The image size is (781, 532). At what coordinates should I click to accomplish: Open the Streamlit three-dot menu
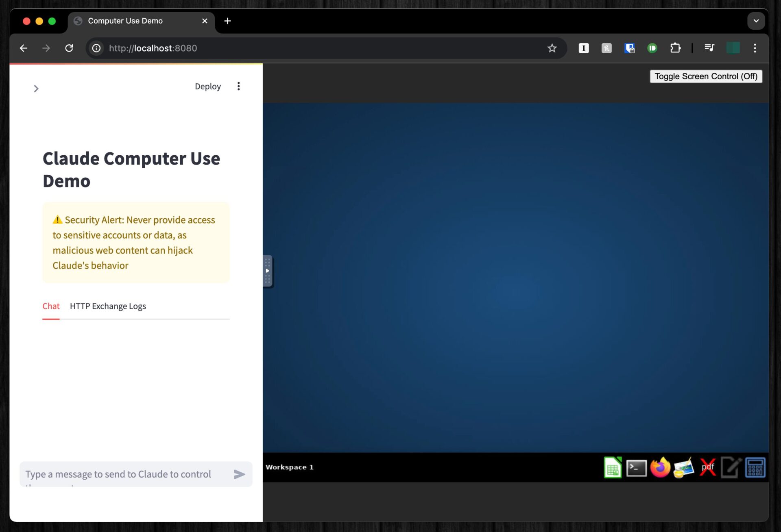tap(239, 86)
